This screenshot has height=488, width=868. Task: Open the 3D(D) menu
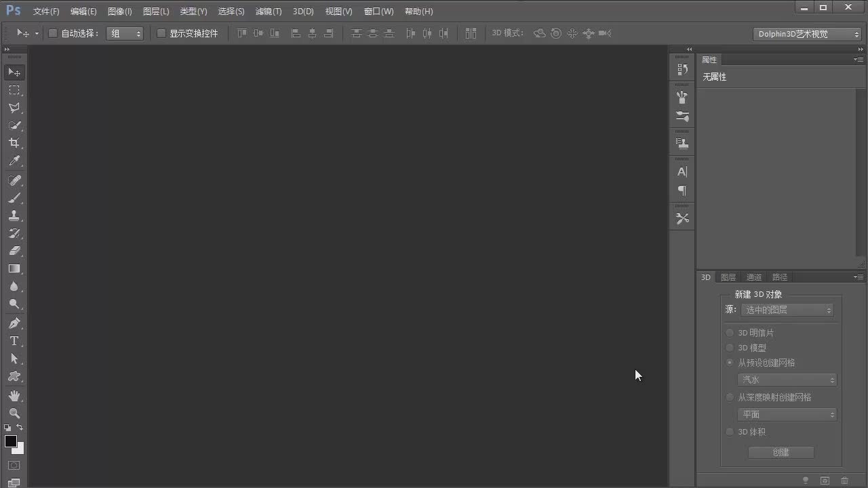[303, 12]
